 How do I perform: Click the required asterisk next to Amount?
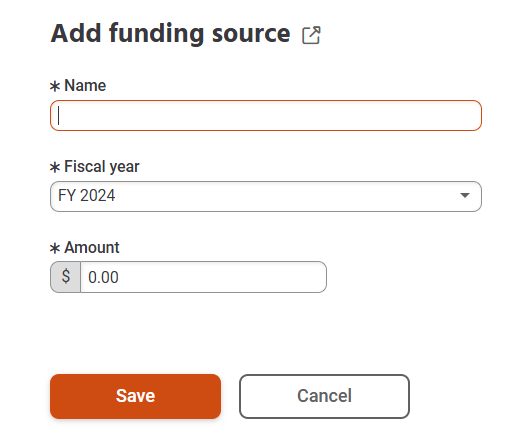pos(55,248)
